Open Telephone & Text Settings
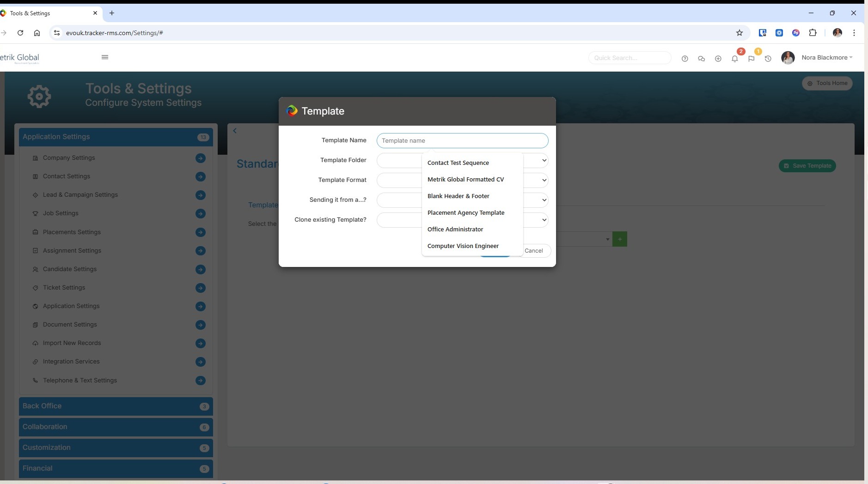Image resolution: width=868 pixels, height=484 pixels. (79, 381)
